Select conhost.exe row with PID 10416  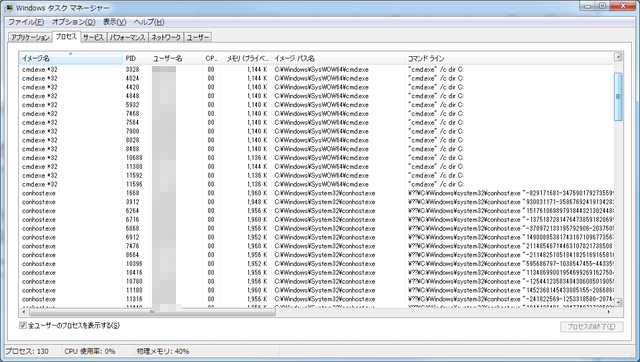(316, 273)
